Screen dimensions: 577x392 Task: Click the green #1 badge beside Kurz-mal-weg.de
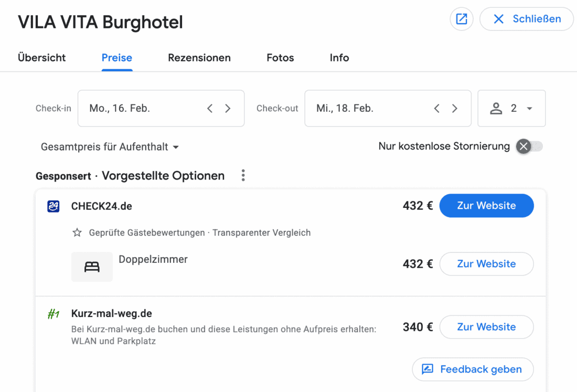pos(53,313)
